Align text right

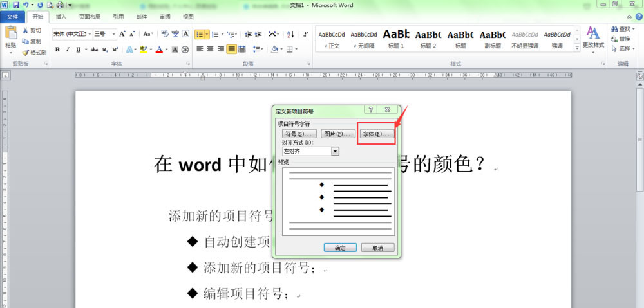(220, 50)
